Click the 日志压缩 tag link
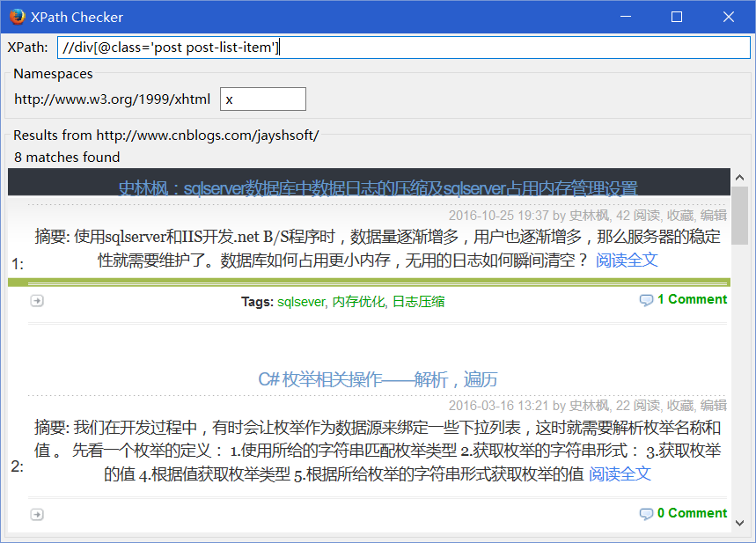The height and width of the screenshot is (543, 756). (x=419, y=302)
